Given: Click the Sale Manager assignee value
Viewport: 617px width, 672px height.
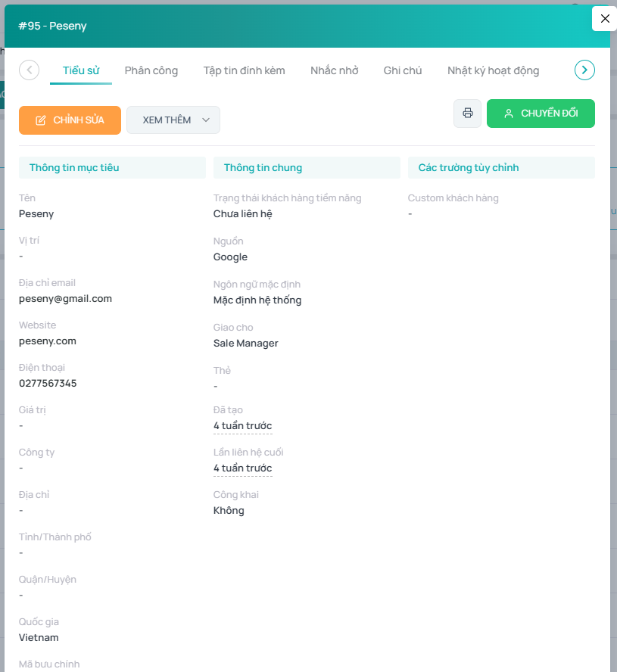Looking at the screenshot, I should click(246, 344).
